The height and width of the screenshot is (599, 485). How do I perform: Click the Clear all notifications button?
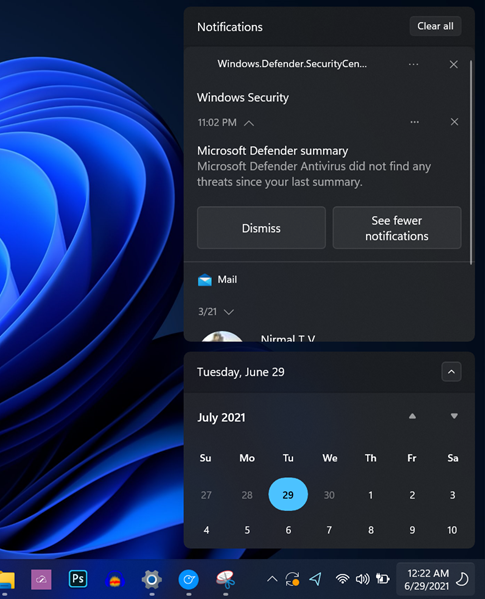point(435,26)
